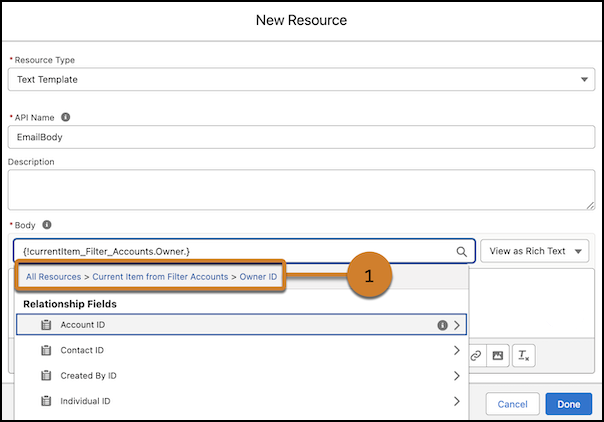Click the Cancel button

tap(512, 404)
